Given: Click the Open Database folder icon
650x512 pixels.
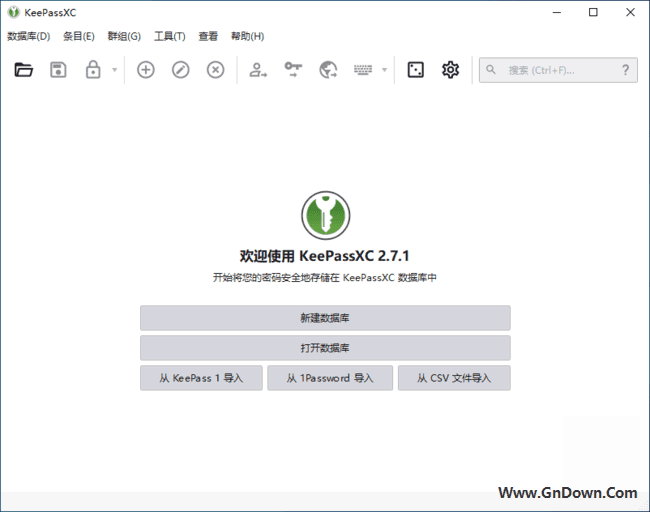Looking at the screenshot, I should pos(24,70).
